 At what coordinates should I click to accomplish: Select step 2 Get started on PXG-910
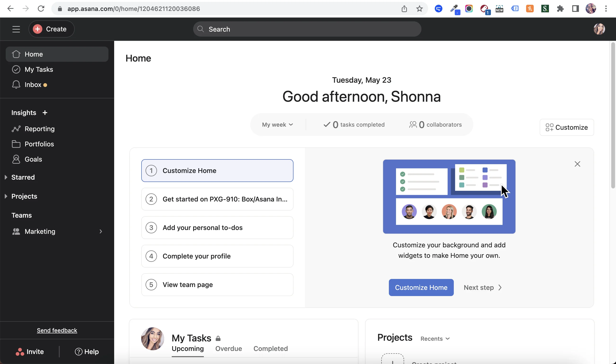pyautogui.click(x=217, y=199)
